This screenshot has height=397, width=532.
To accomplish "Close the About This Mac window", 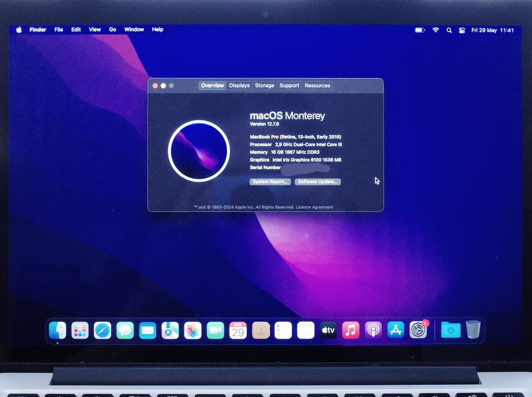I will pyautogui.click(x=155, y=86).
